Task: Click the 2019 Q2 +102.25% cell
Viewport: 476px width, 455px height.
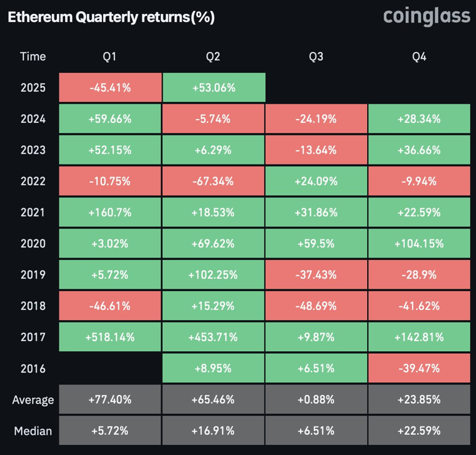Action: [x=213, y=275]
